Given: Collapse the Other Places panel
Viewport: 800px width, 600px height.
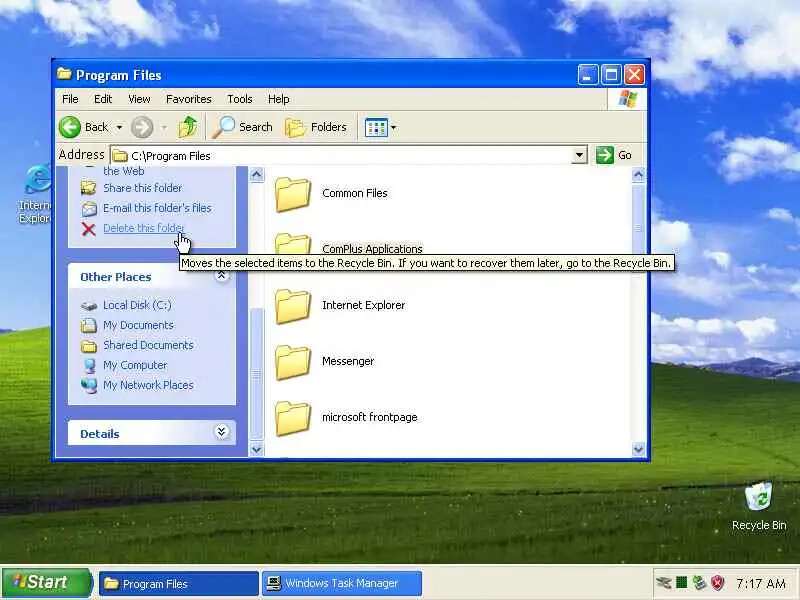Looking at the screenshot, I should [221, 276].
